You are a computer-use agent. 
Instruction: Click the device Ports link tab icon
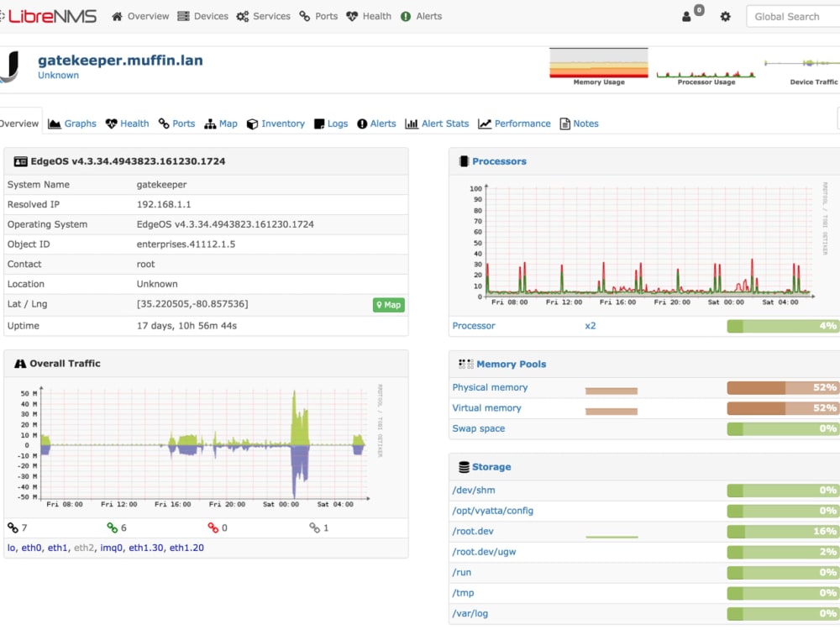pos(164,123)
